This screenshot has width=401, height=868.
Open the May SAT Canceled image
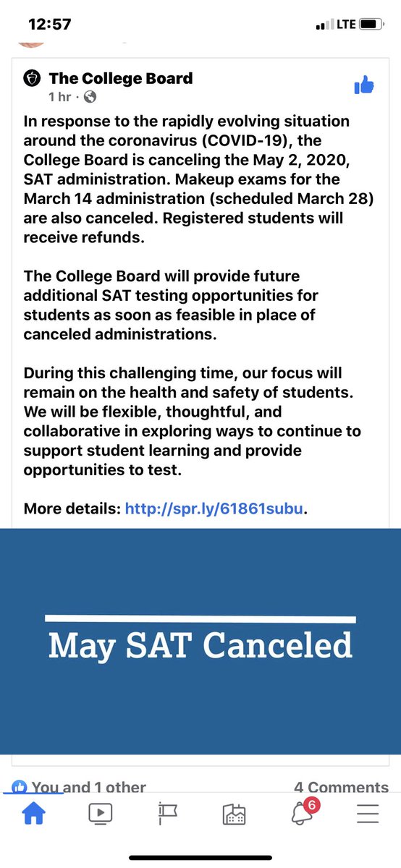(200, 642)
